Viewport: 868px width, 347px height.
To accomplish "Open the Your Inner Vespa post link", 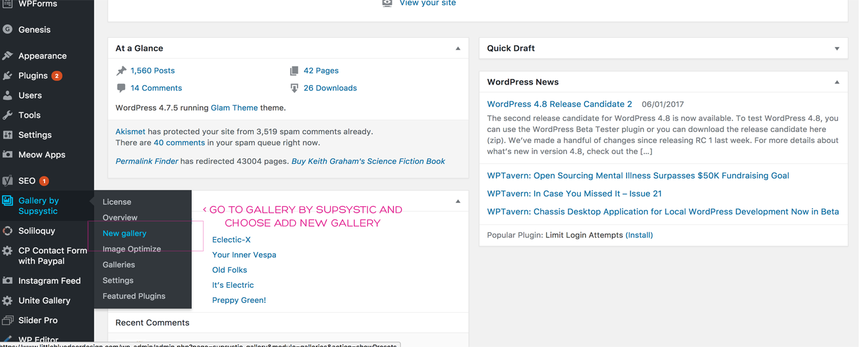I will (x=244, y=255).
